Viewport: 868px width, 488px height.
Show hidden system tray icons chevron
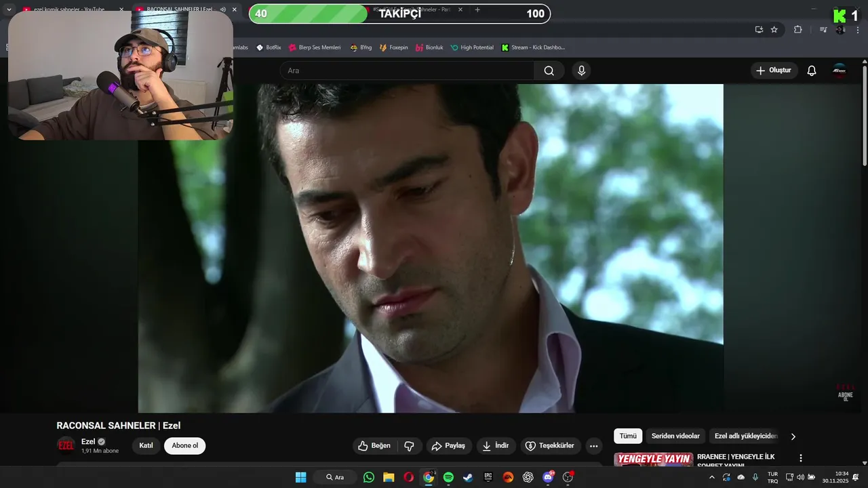click(711, 477)
